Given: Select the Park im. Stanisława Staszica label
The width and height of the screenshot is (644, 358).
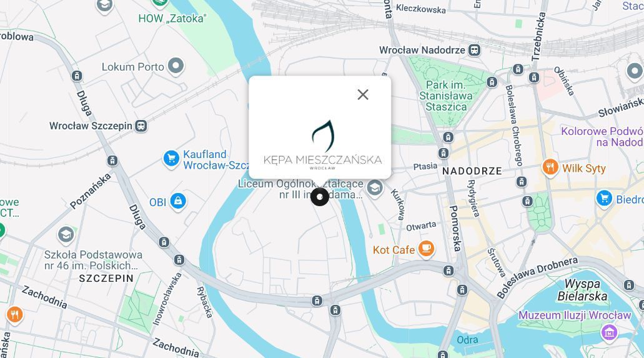Looking at the screenshot, I should point(446,96).
